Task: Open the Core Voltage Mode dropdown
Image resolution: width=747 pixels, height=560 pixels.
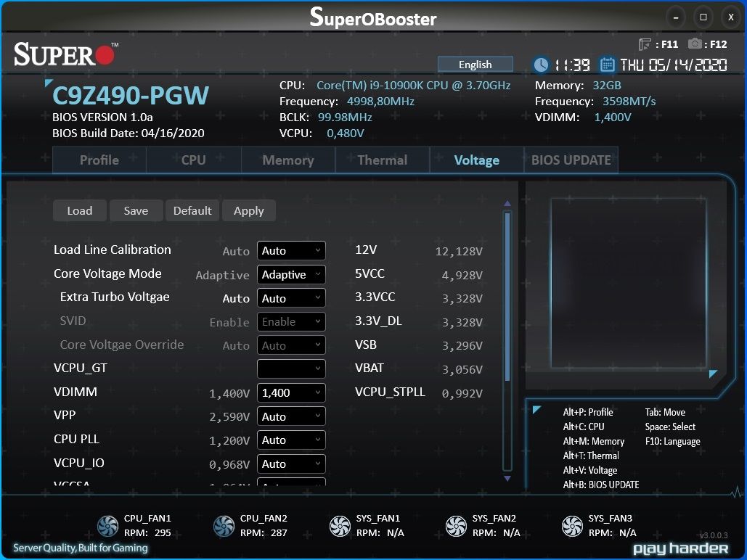Action: 291,275
